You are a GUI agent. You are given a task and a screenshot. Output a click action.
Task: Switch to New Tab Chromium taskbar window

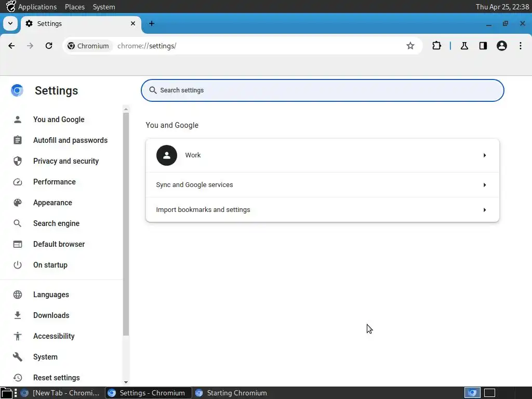point(60,393)
